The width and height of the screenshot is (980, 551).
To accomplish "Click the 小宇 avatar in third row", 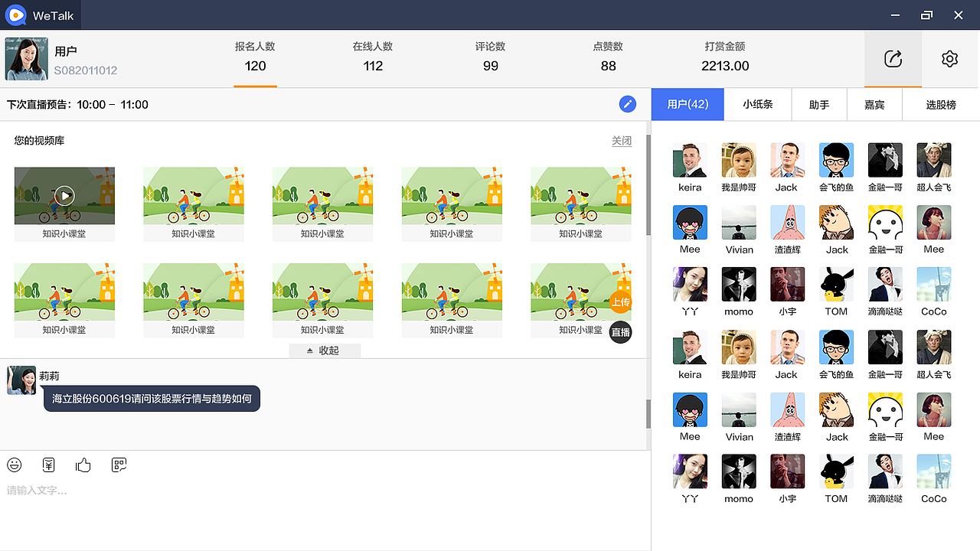I will pyautogui.click(x=788, y=284).
